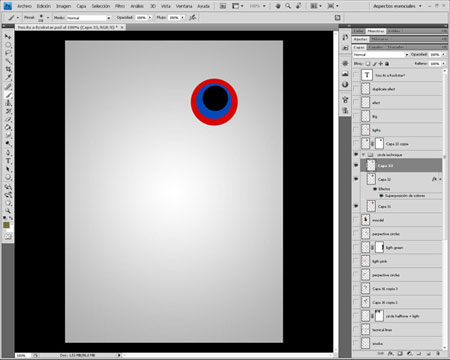Viewport: 450px width, 360px height.
Task: Click the create new layer icon
Action: pos(429,354)
